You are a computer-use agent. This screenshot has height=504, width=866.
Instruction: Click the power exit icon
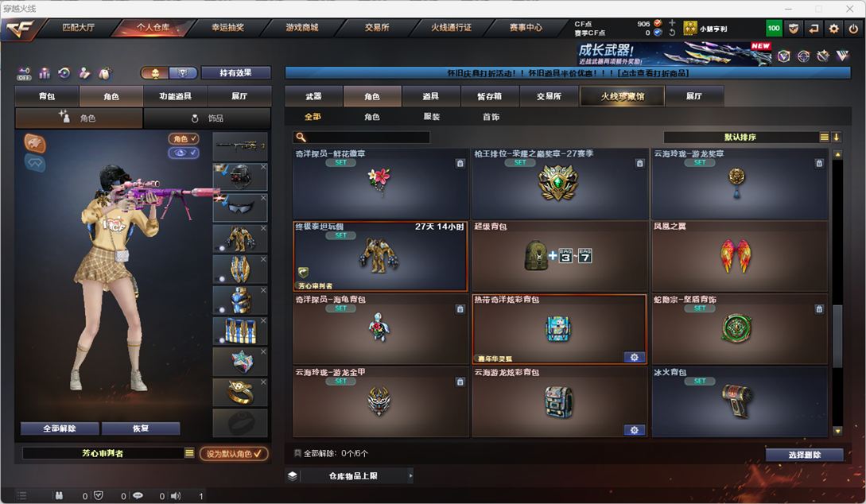tap(853, 28)
